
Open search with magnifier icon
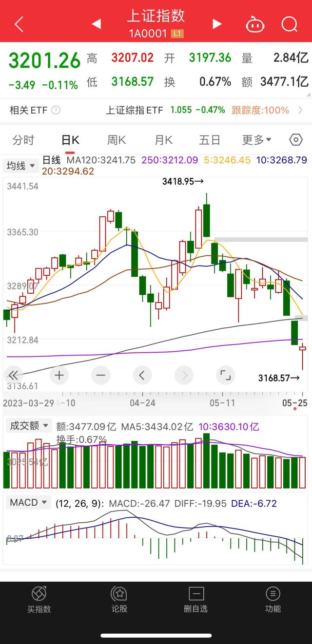click(x=289, y=24)
